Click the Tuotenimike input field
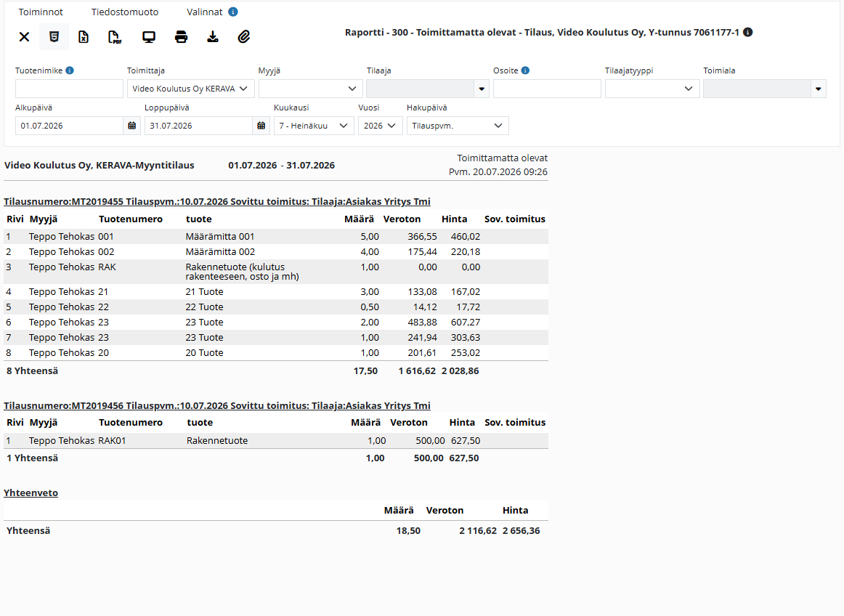 click(x=70, y=89)
